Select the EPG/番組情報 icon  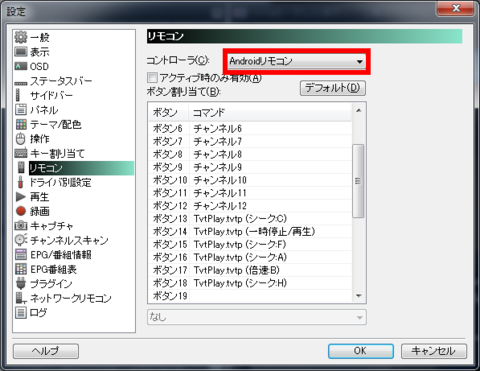[x=21, y=255]
